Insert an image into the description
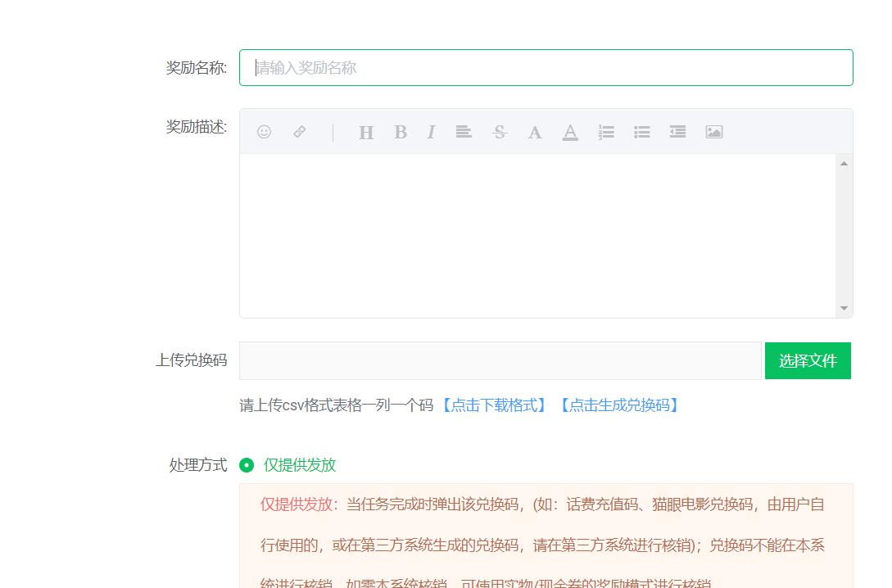 pyautogui.click(x=714, y=133)
